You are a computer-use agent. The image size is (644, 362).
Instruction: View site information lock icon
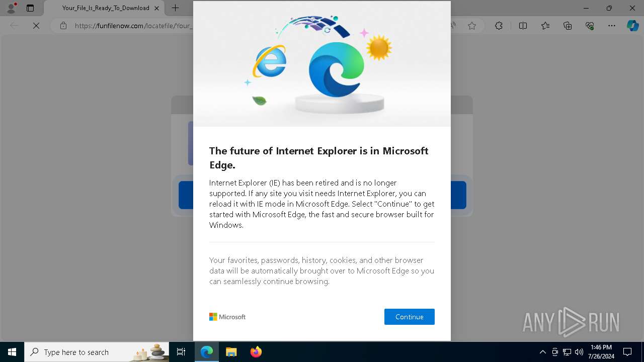[x=63, y=26]
